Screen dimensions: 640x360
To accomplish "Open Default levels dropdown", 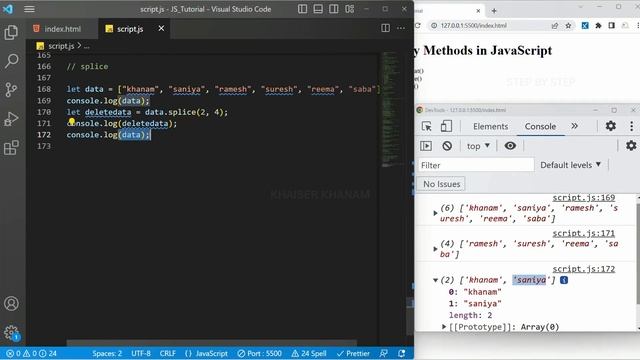I will click(571, 165).
